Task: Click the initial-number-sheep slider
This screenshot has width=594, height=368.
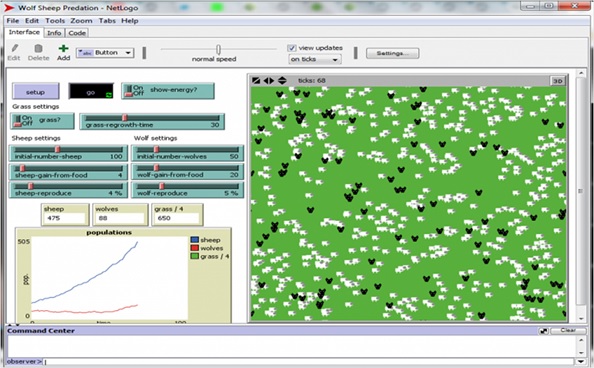Action: [x=68, y=153]
